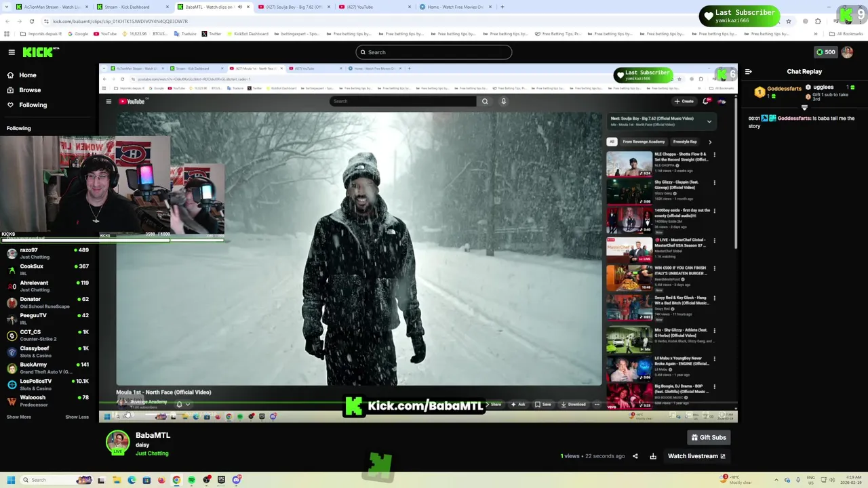Open Discord from the taskbar
Screen dimensions: 868x488
tap(237, 480)
